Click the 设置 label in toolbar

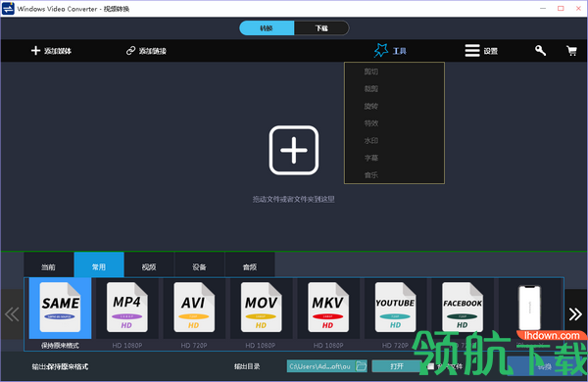coord(491,51)
